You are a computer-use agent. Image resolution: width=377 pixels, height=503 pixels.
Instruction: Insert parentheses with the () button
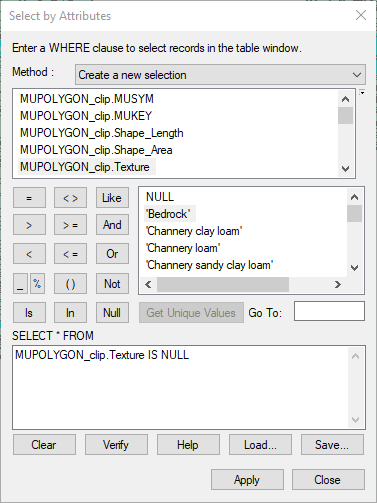(x=70, y=284)
